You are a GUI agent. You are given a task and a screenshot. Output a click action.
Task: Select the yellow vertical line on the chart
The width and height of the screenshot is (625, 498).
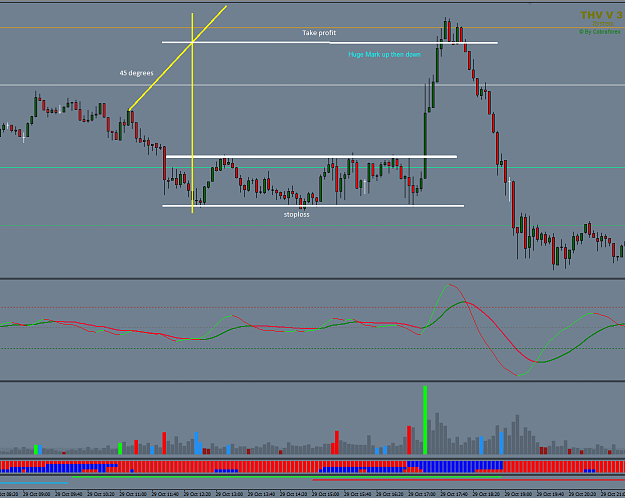[192, 113]
